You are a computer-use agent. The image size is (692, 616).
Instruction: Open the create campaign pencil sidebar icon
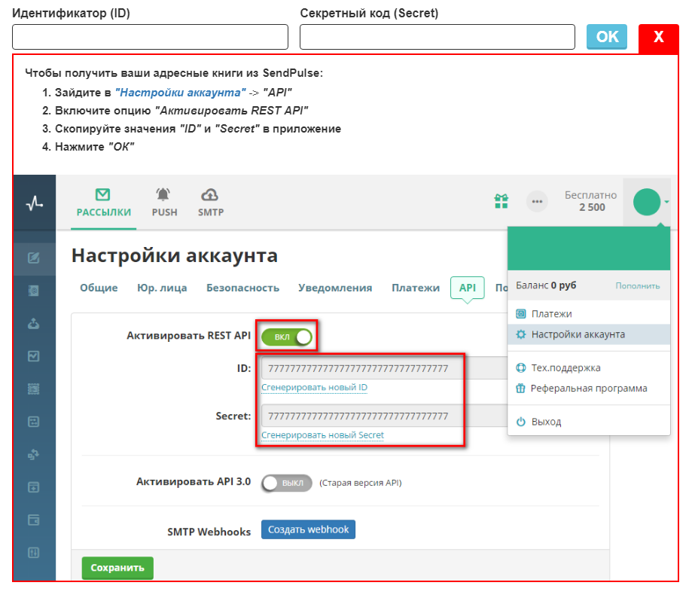(34, 258)
